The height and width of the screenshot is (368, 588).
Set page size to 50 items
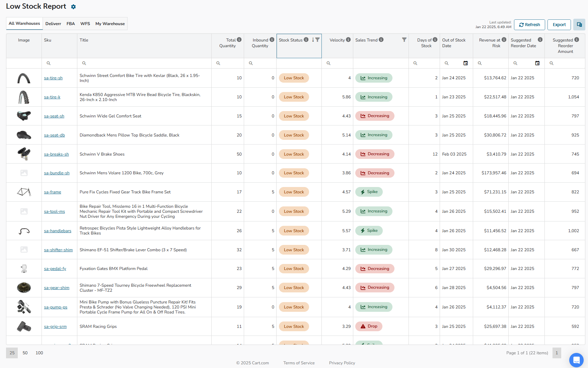[x=25, y=353]
